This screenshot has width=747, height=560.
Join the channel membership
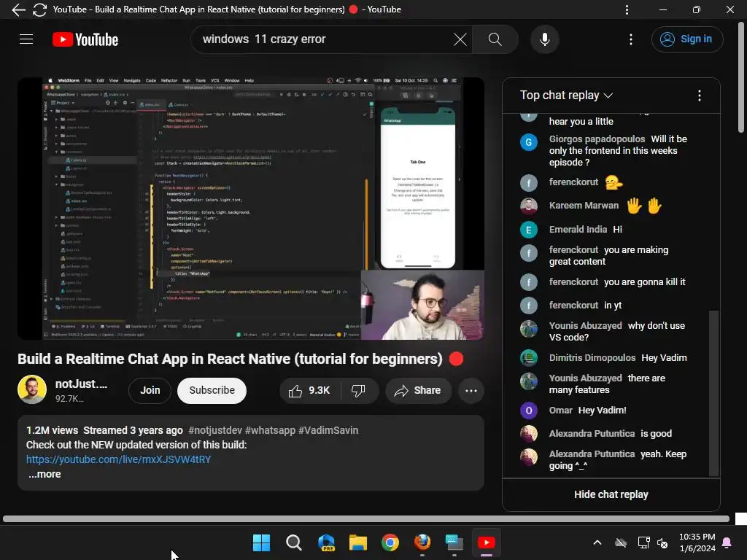click(150, 391)
